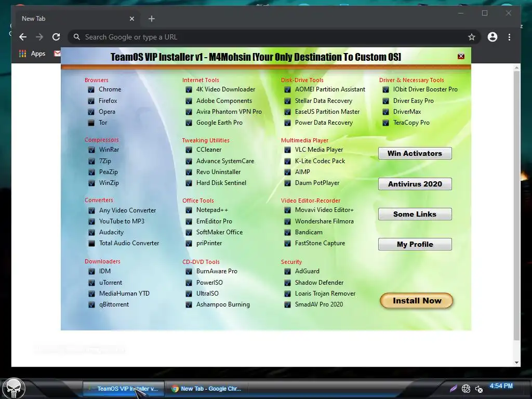Uncheck Wondershare Filmora

287,221
